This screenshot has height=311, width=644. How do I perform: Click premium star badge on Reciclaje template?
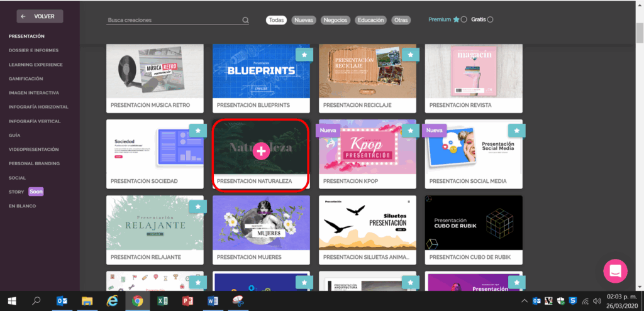[x=410, y=55]
